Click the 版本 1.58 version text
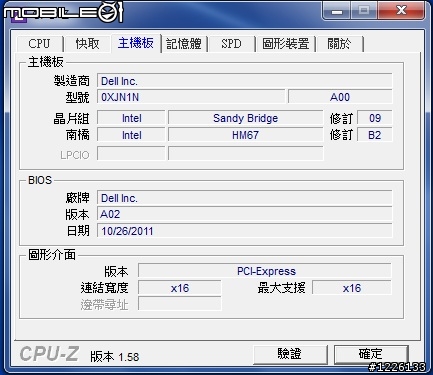Image resolution: width=433 pixels, height=375 pixels. 115,357
